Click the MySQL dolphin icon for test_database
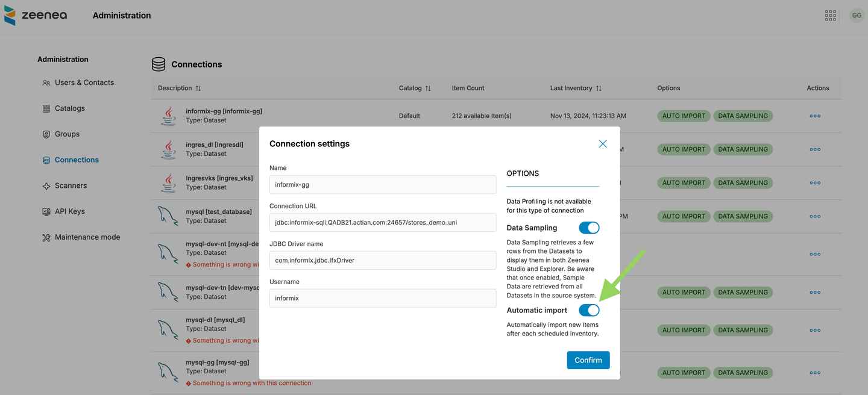Image resolution: width=868 pixels, height=395 pixels. coord(168,216)
